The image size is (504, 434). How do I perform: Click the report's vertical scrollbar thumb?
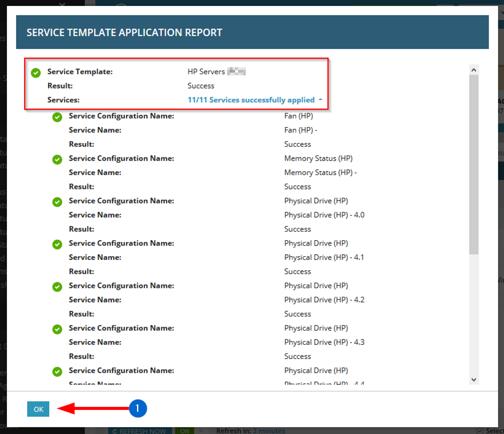click(x=474, y=164)
